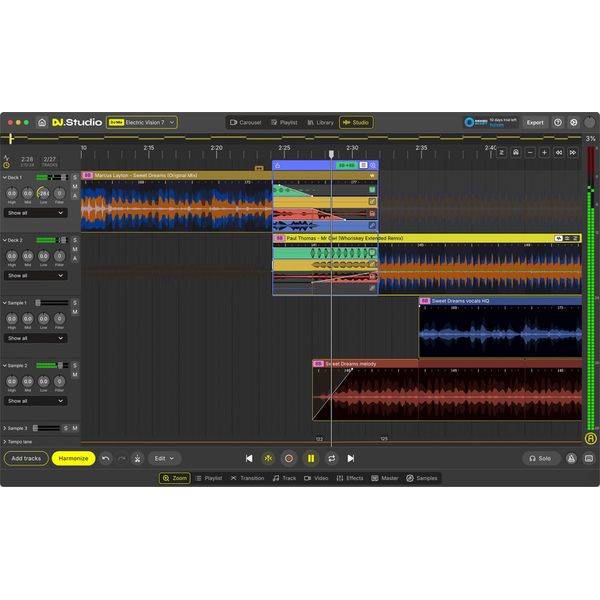Skip to previous track

(249, 458)
